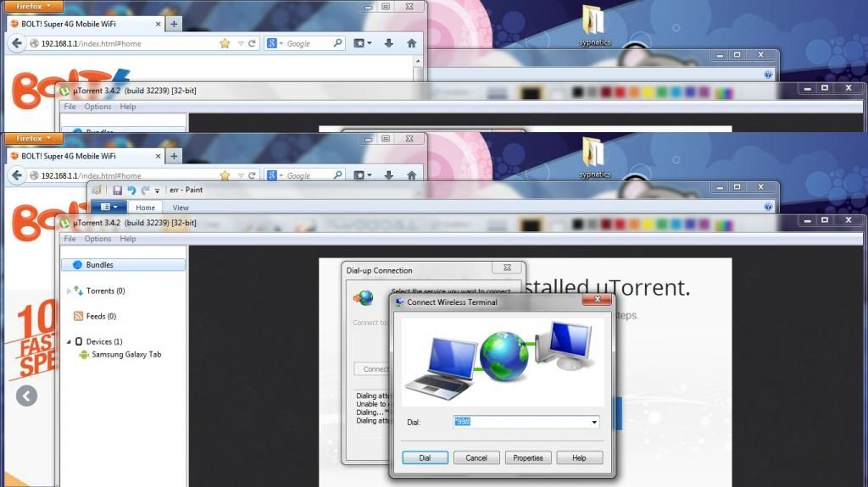The height and width of the screenshot is (487, 868).
Task: Click the Undo arrow in Paint's title bar
Action: pyautogui.click(x=131, y=191)
